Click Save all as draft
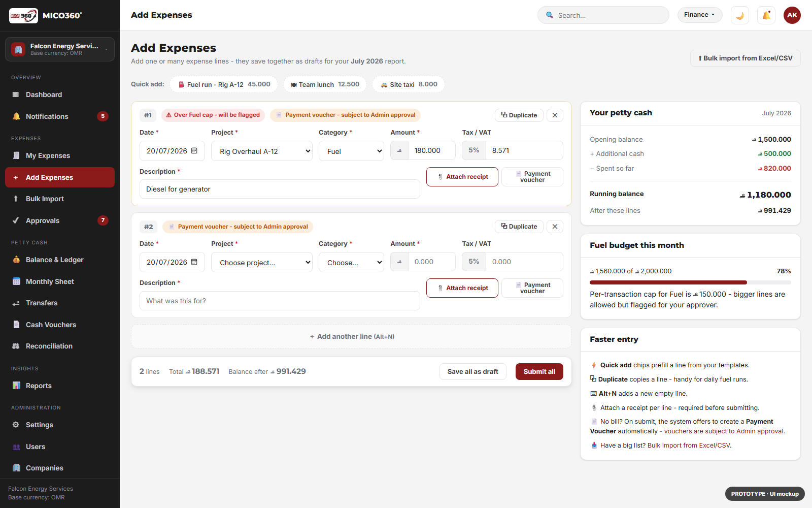The width and height of the screenshot is (812, 508). (x=473, y=372)
